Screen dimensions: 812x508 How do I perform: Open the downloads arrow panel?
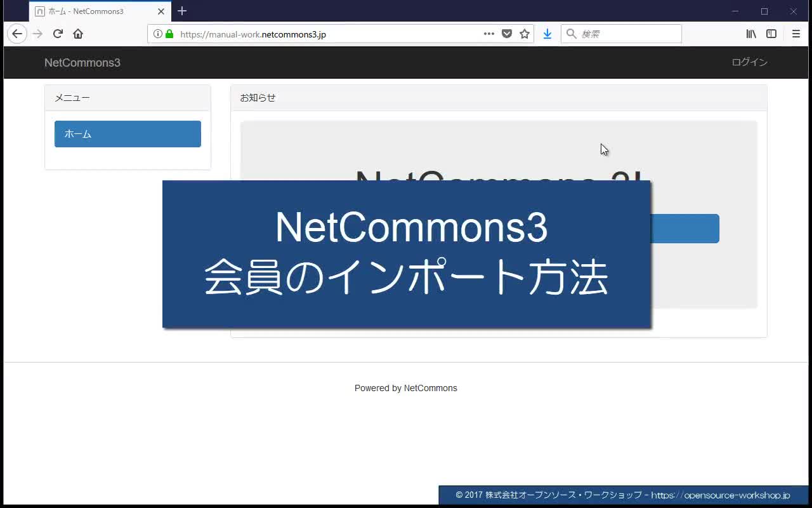pos(547,34)
